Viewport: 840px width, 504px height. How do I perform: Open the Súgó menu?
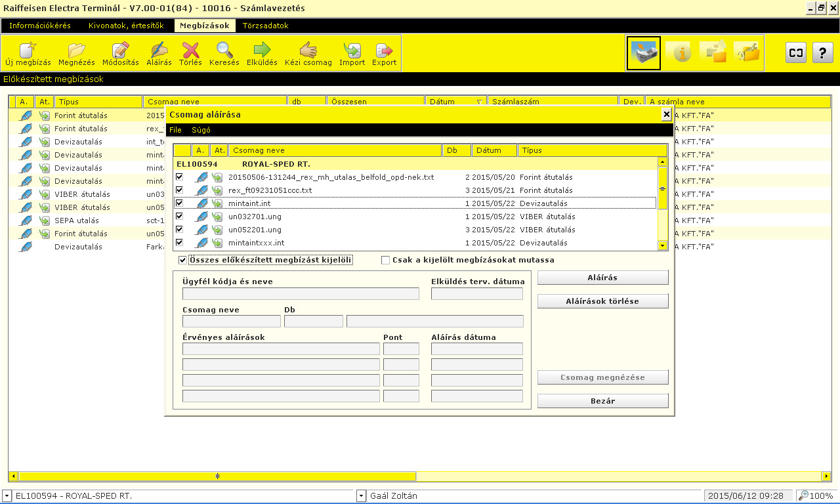coord(201,130)
